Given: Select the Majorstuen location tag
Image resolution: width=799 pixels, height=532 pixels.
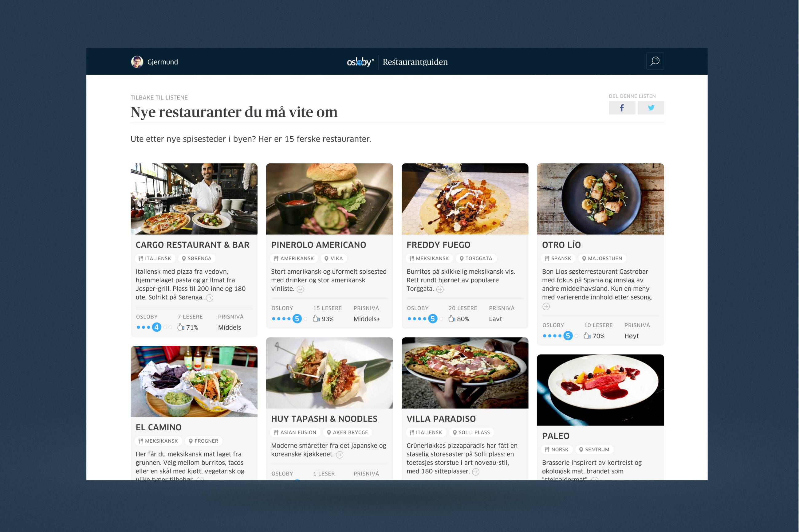Looking at the screenshot, I should pos(602,259).
